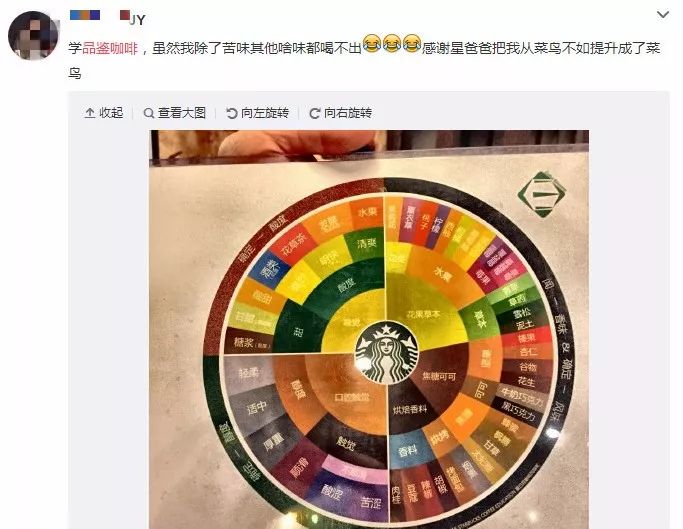Image resolution: width=683 pixels, height=529 pixels.
Task: Click the small badge icon before JY
Action: pos(125,15)
